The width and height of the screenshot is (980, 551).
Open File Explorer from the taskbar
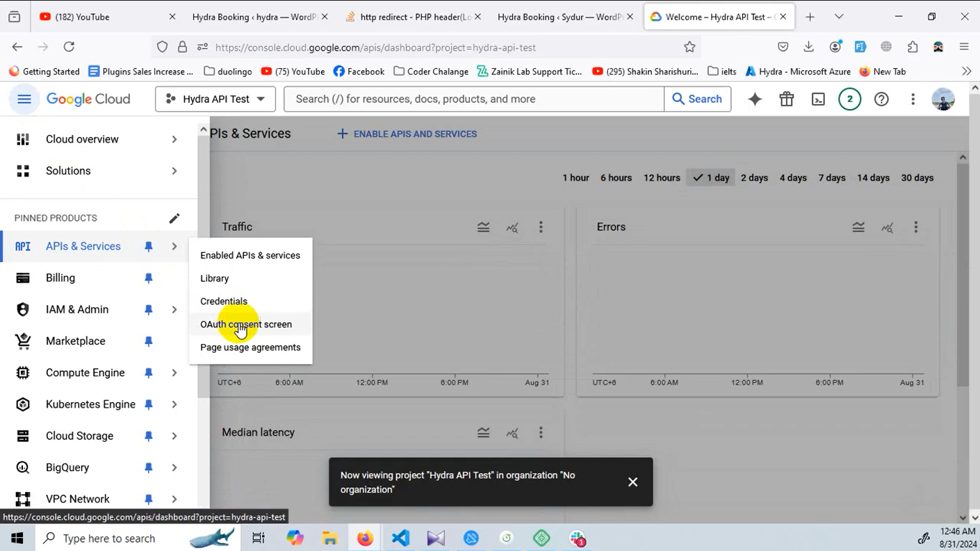[x=329, y=538]
